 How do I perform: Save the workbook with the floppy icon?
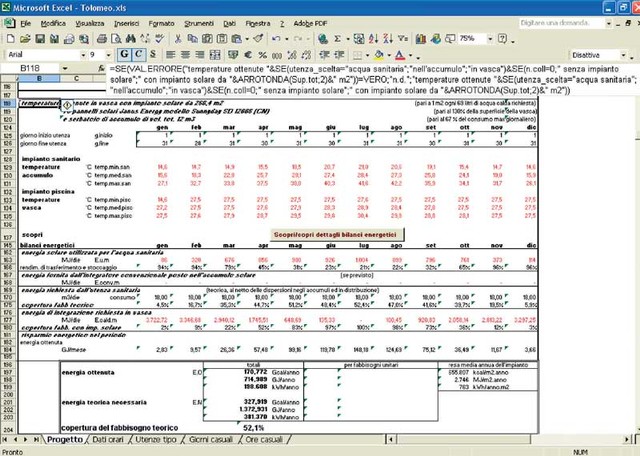point(40,39)
